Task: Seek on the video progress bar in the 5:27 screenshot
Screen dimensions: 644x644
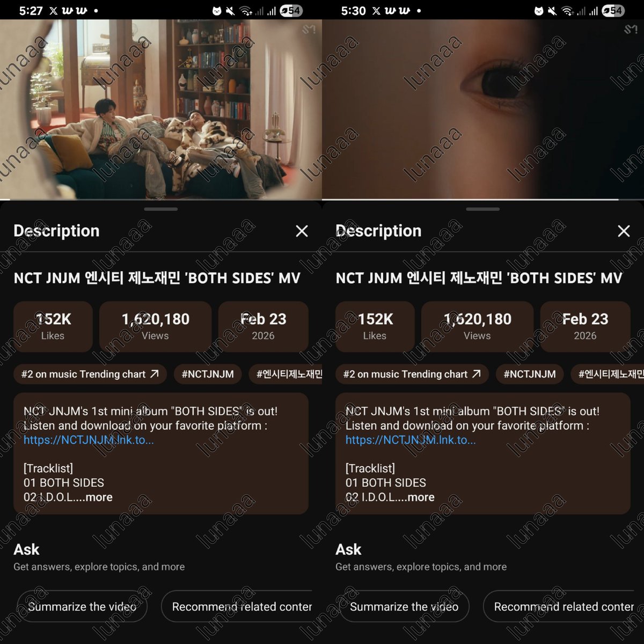Action: (x=161, y=200)
